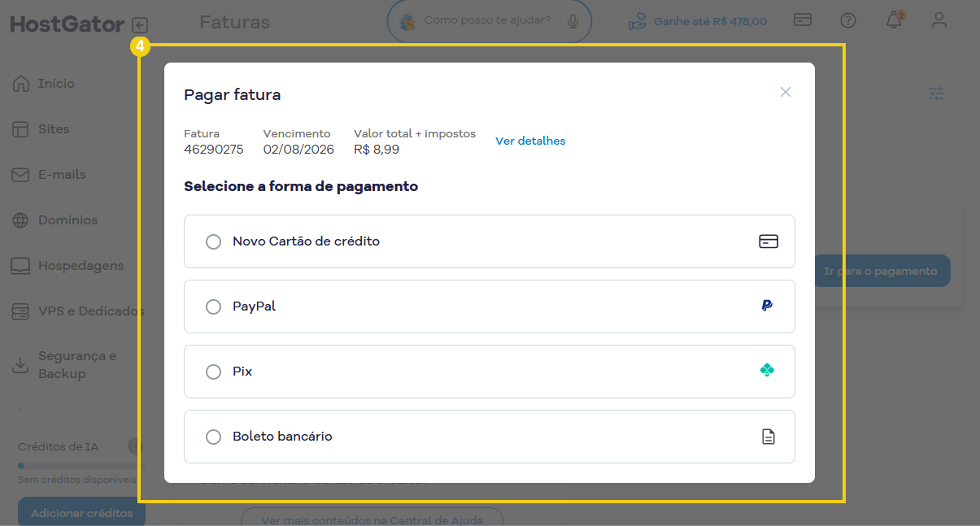Open VPS e Dedicados in the sidebar

pyautogui.click(x=91, y=311)
